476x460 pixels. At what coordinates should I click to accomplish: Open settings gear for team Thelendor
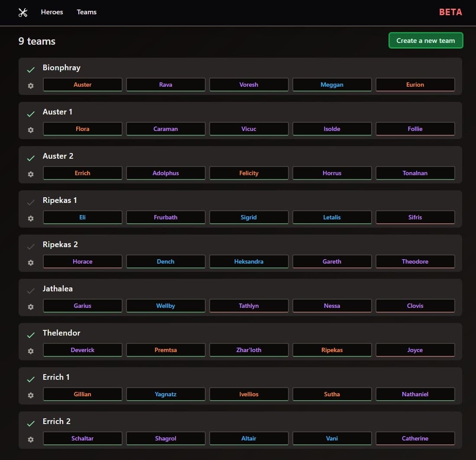tap(30, 351)
